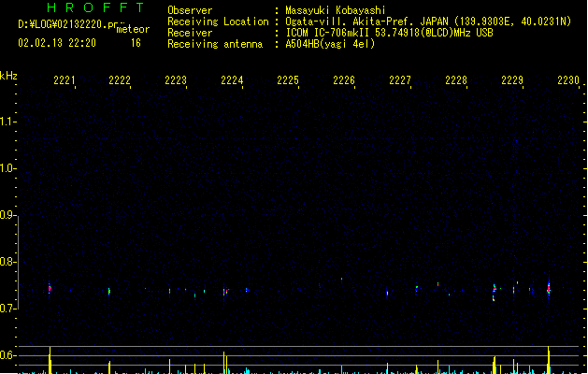Click the "Receiving Location" label
Viewport: 588px width, 374px height.
218,22
